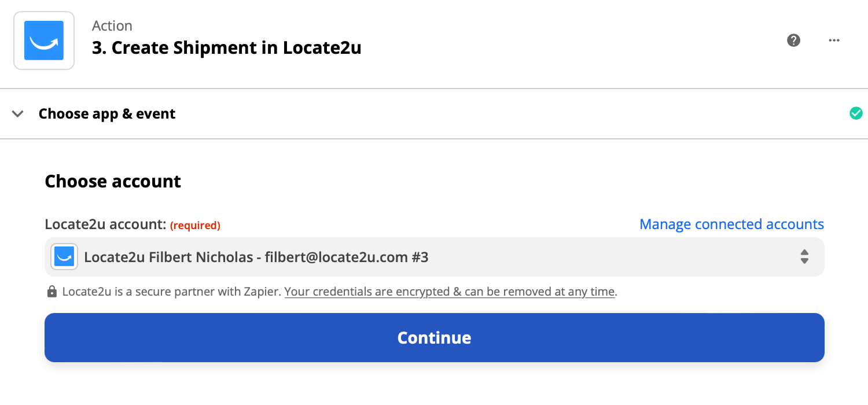
Task: Click the green completed checkmark icon
Action: pos(856,113)
